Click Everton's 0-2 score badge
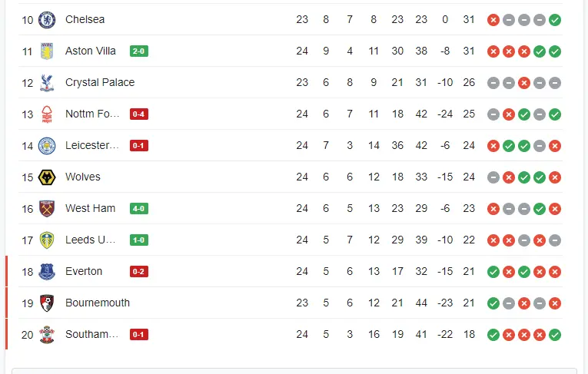The width and height of the screenshot is (588, 374). coord(139,271)
